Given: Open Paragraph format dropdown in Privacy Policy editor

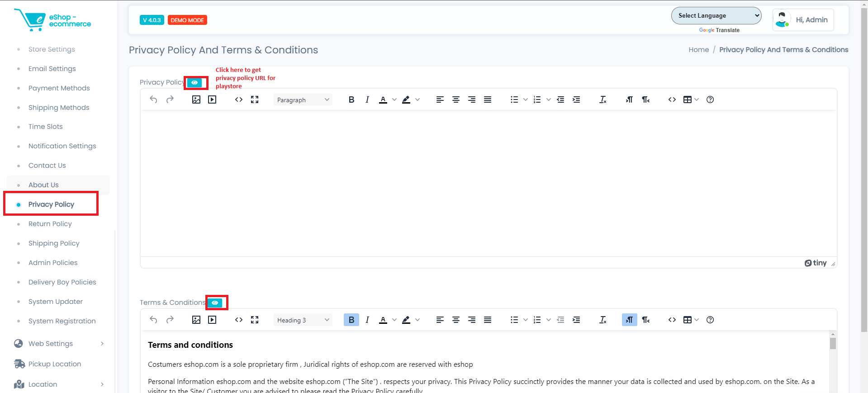Looking at the screenshot, I should tap(303, 100).
